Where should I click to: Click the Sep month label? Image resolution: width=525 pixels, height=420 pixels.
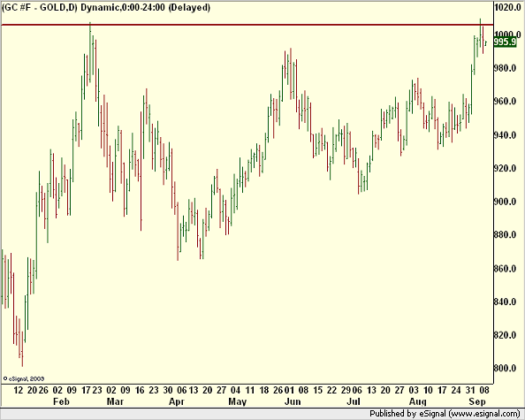(x=476, y=401)
